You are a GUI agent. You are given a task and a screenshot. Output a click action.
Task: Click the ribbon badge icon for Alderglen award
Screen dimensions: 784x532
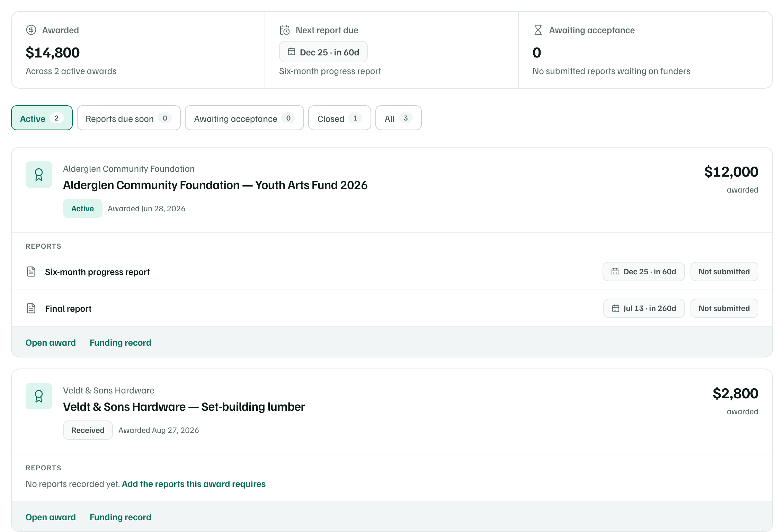[39, 175]
